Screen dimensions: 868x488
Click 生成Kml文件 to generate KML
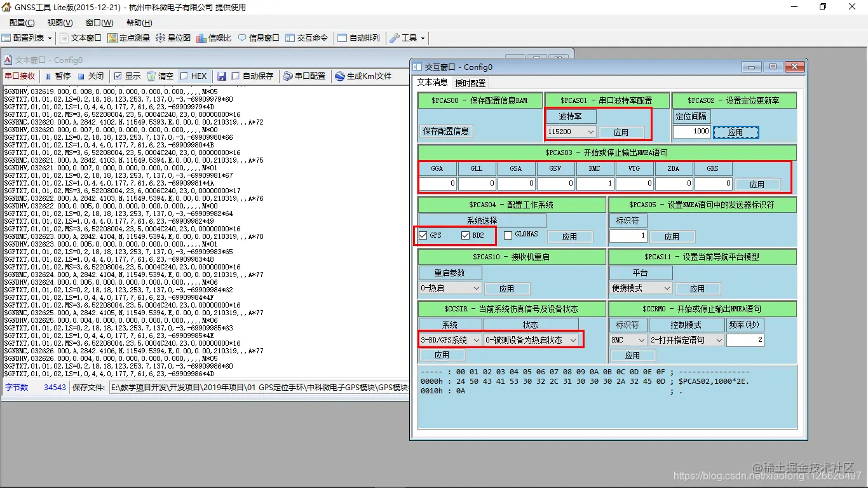[x=364, y=76]
